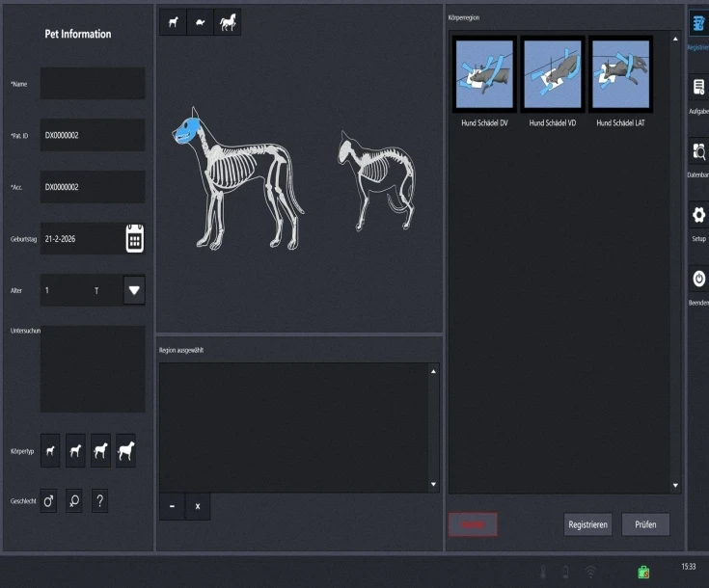Choose the smallest dog Körpertyp

click(50, 450)
